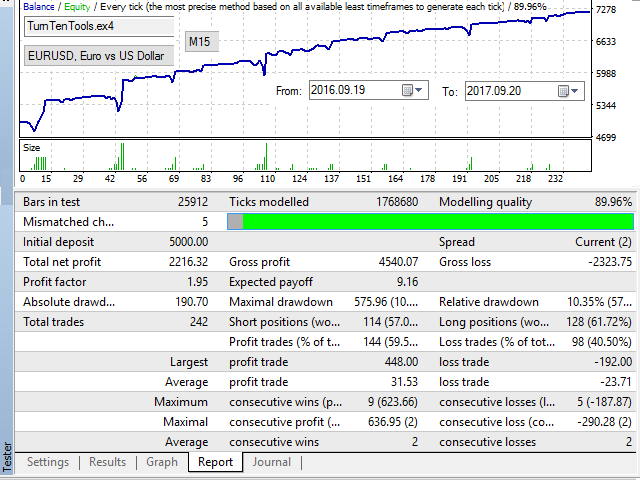Select the TurnTenTools.ex4 expert field
640x480 pixels.
click(x=98, y=26)
